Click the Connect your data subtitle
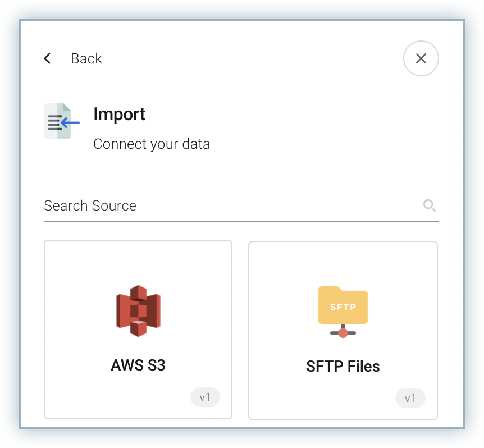The height and width of the screenshot is (448, 484). coord(152,144)
